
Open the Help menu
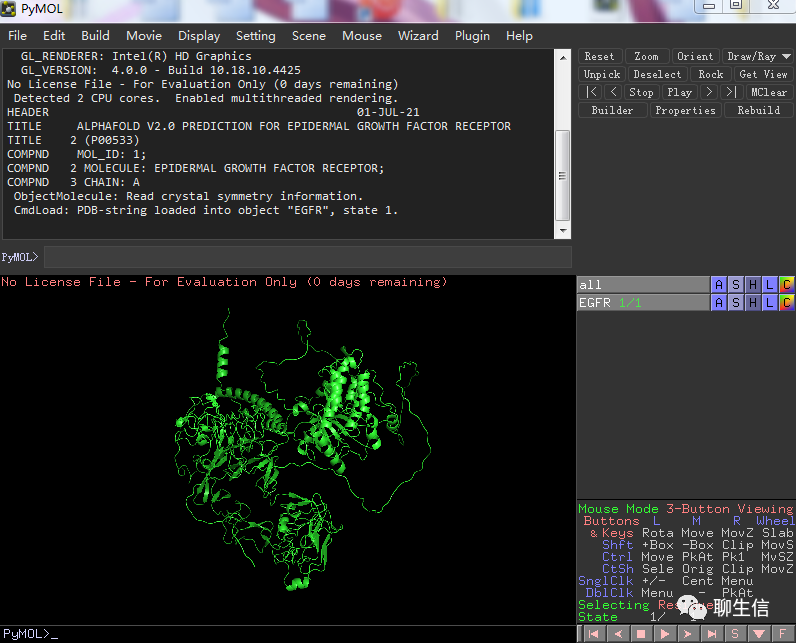(x=519, y=36)
